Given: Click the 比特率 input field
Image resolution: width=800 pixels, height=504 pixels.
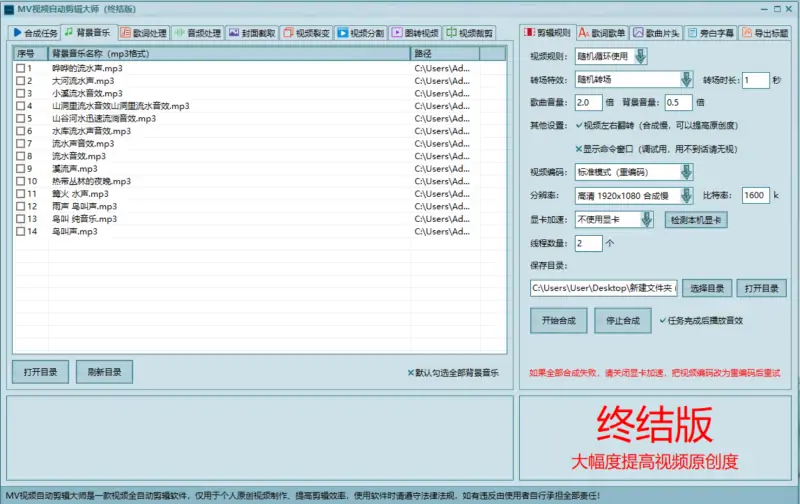Looking at the screenshot, I should [x=755, y=196].
